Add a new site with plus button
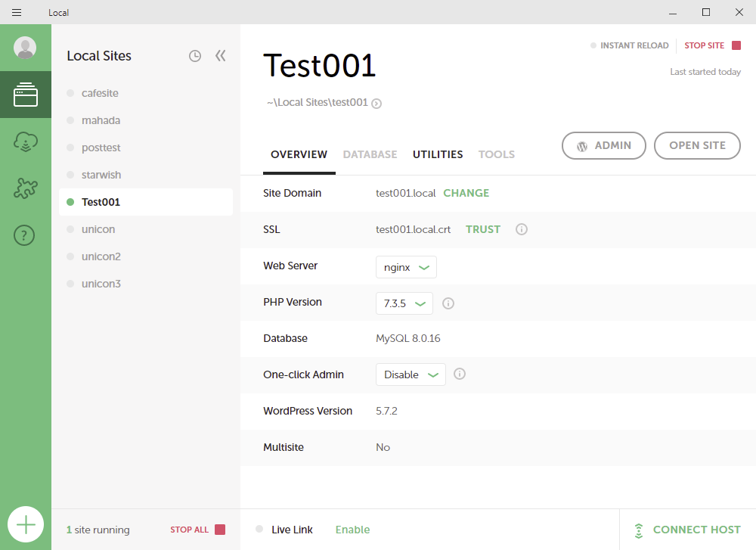756x550 pixels. click(x=26, y=524)
